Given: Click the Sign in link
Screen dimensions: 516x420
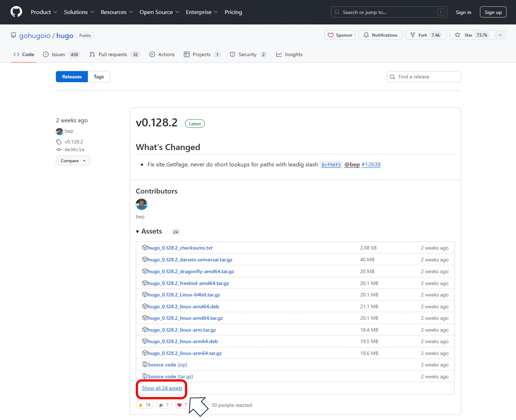Looking at the screenshot, I should point(463,12).
